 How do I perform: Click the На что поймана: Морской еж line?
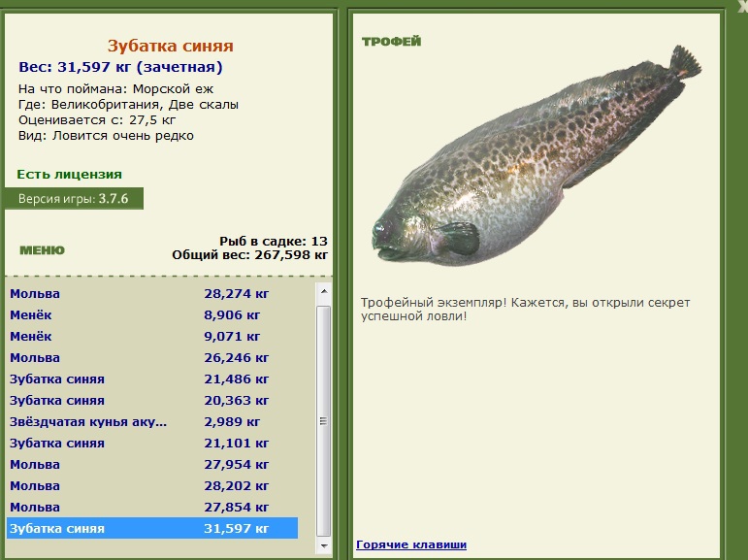tap(115, 89)
